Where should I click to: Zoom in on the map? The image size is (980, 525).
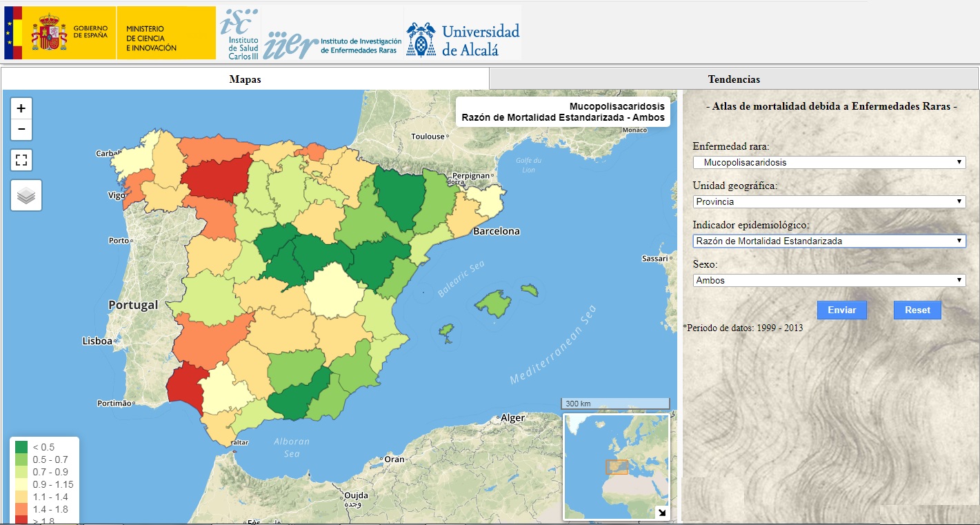point(21,108)
